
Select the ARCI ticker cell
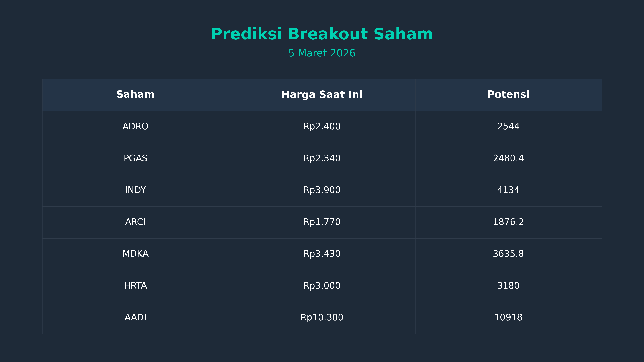[x=135, y=222]
